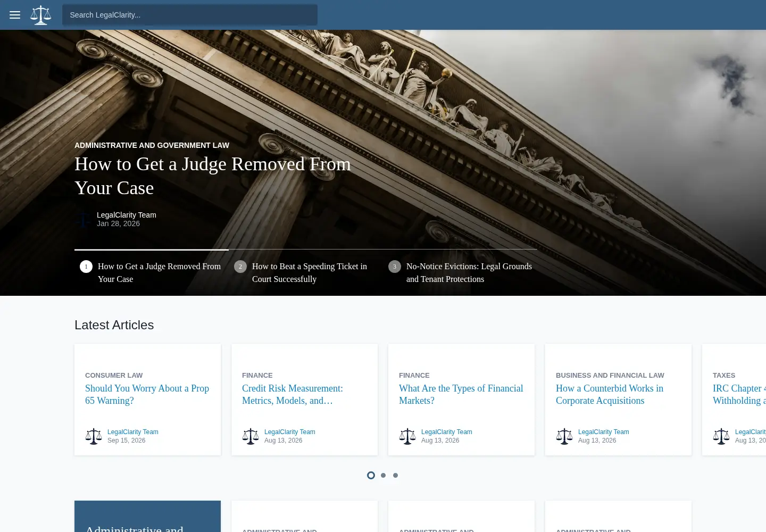Click scales avatar on Counterbid card

pyautogui.click(x=564, y=436)
